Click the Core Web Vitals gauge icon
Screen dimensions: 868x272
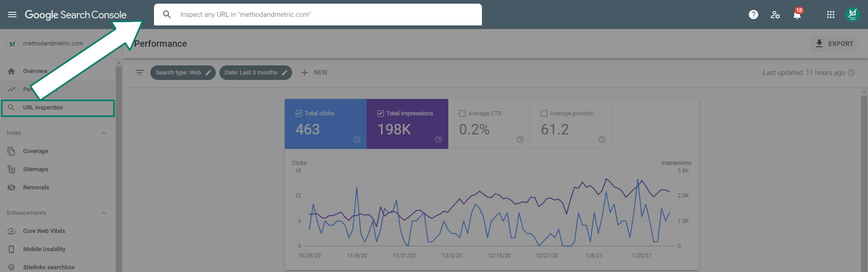[11, 231]
